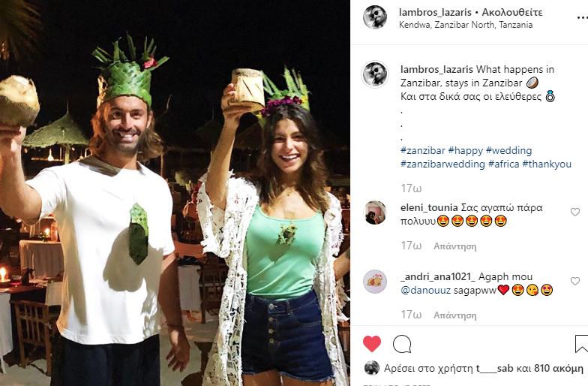The image size is (588, 386).
Task: Open the @danouuz mention
Action: (x=426, y=290)
